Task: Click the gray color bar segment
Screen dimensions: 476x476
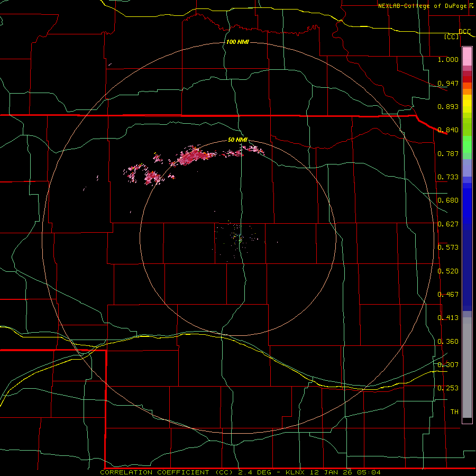Action: click(x=467, y=368)
